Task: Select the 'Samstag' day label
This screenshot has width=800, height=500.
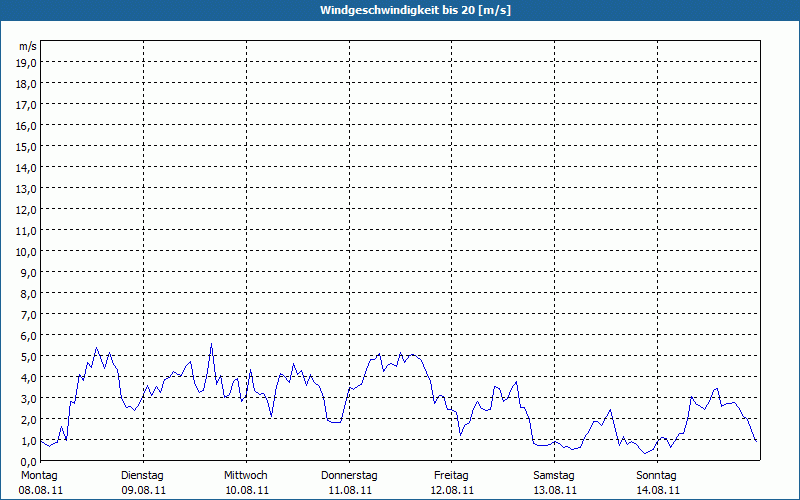Action: pos(554,476)
